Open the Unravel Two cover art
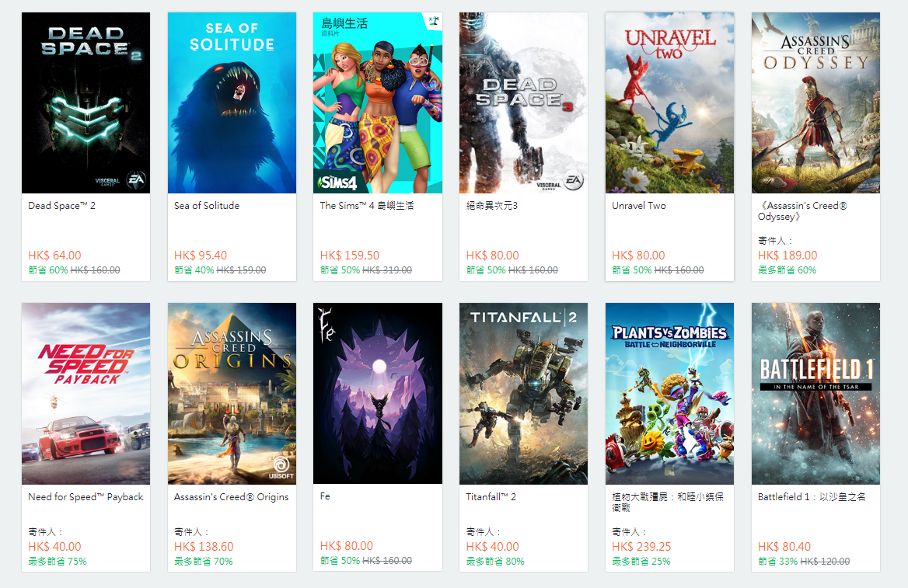Viewport: 908px width, 588px height. pos(669,103)
